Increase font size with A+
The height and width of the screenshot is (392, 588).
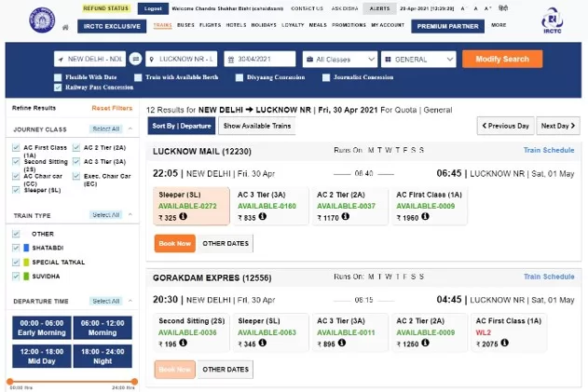pyautogui.click(x=487, y=8)
